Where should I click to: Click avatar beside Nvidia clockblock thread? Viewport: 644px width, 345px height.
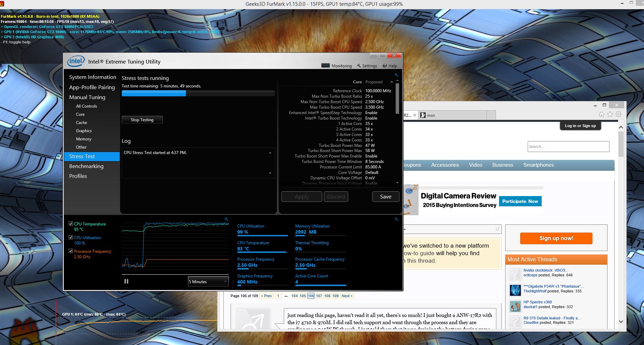pos(515,274)
